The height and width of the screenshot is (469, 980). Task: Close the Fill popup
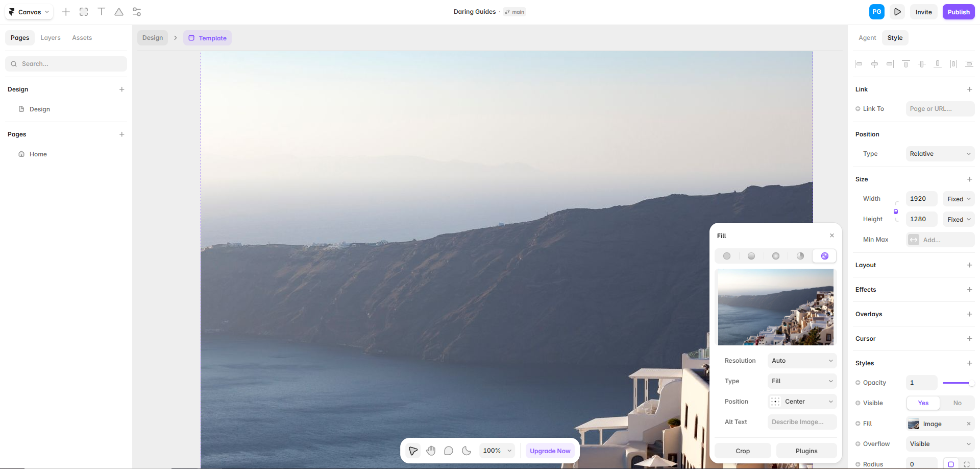click(832, 236)
